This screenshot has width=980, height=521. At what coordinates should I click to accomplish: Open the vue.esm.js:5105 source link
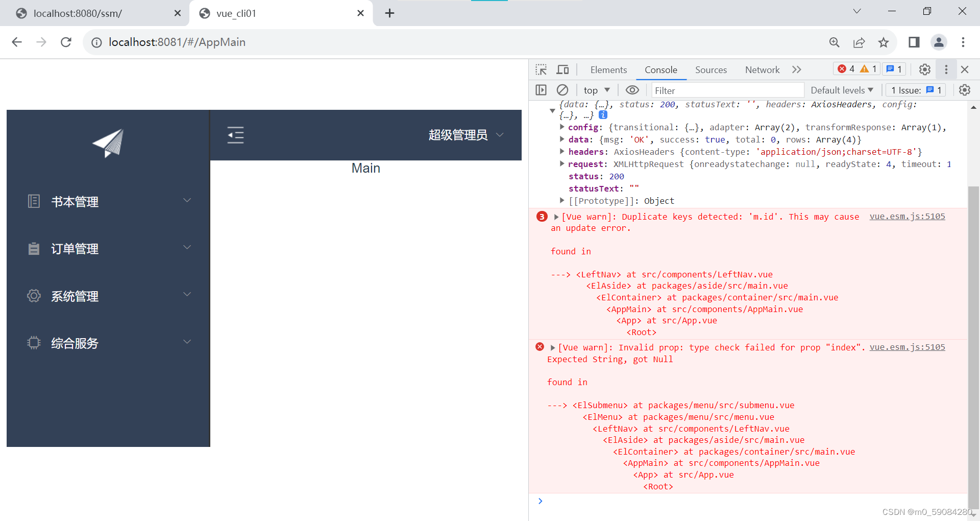pos(907,217)
